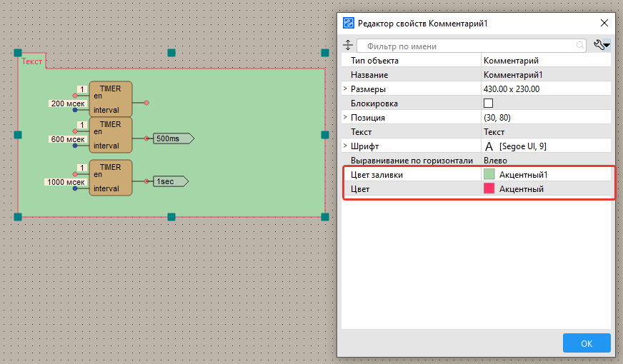The width and height of the screenshot is (623, 364).
Task: Click the property editor window icon
Action: 348,24
